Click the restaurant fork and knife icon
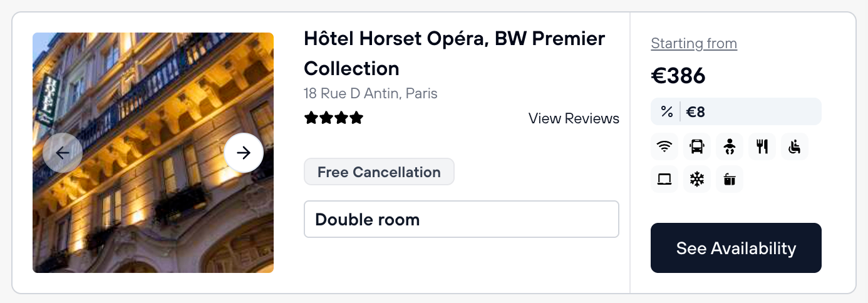 pos(762,147)
